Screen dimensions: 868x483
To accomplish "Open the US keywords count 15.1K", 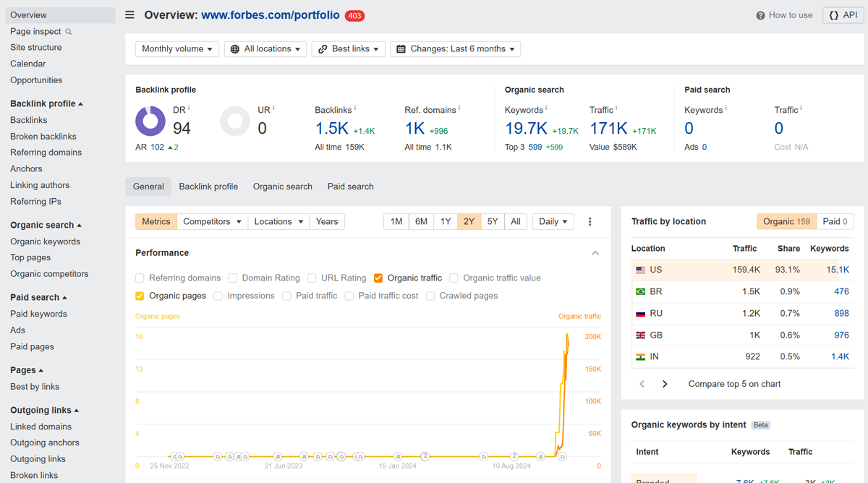I will click(x=838, y=270).
